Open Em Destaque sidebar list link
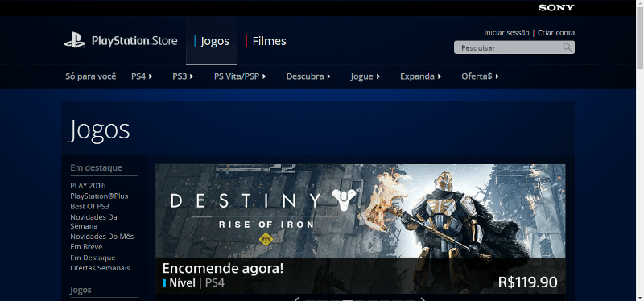644x301 pixels. [x=93, y=258]
